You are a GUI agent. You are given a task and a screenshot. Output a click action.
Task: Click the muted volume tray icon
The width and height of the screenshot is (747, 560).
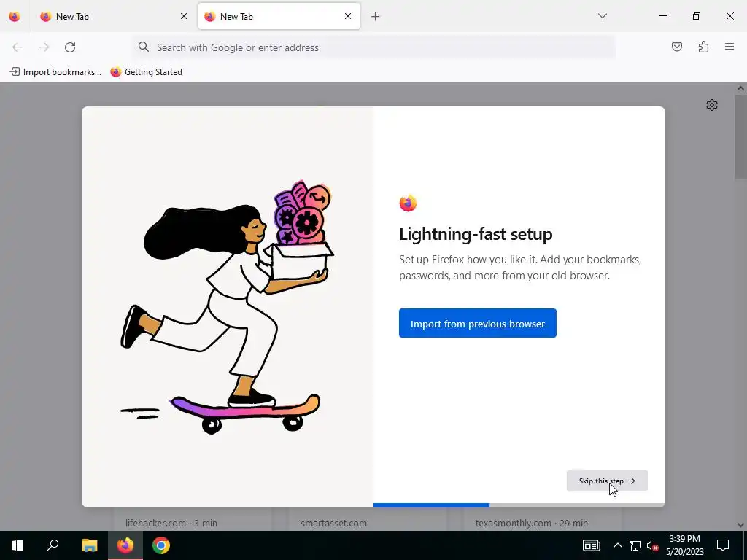click(x=653, y=545)
